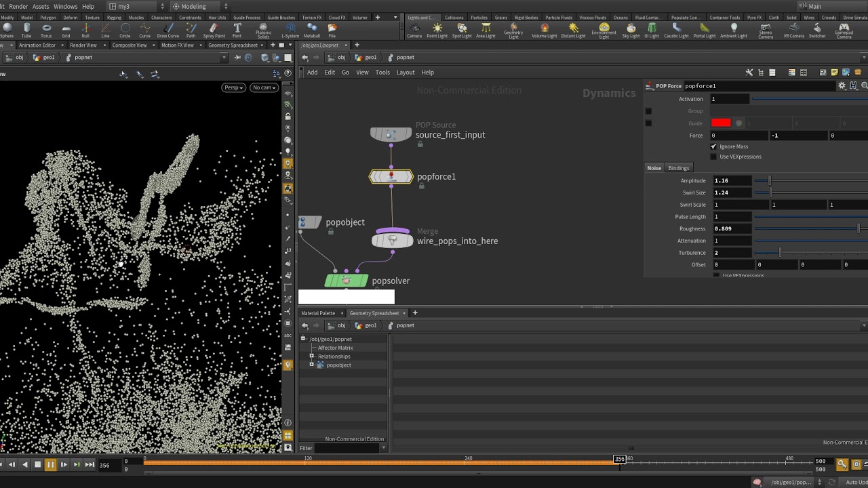Select the Tube shelf tool
This screenshot has height=488, width=868.
pos(26,30)
